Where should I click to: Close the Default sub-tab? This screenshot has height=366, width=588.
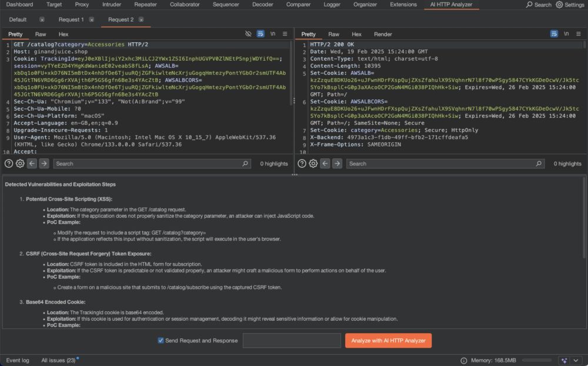42,19
